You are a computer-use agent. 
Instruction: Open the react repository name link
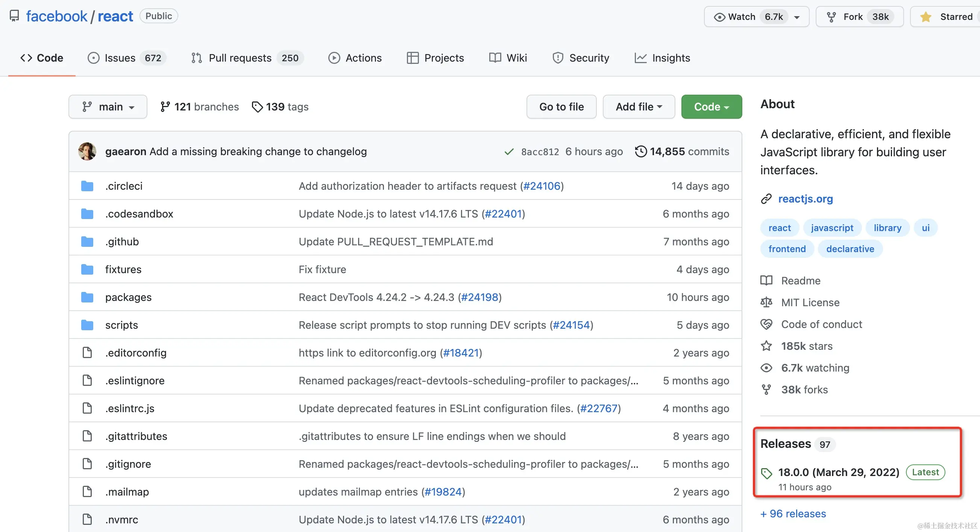click(115, 16)
